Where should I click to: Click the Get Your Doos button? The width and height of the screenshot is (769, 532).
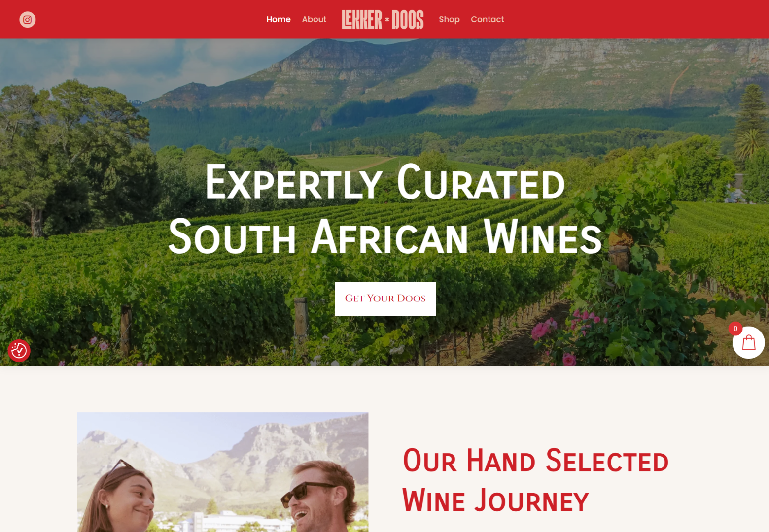(385, 299)
